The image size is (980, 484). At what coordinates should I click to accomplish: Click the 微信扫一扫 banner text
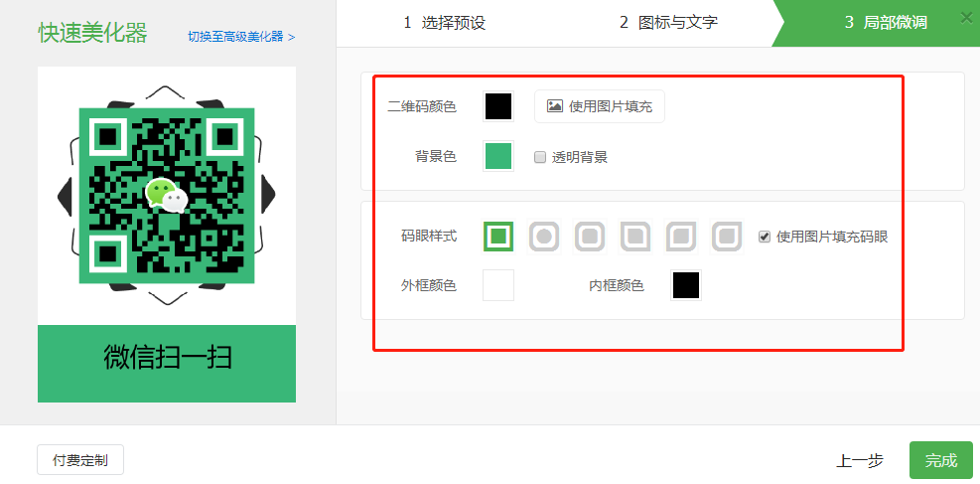click(x=168, y=358)
